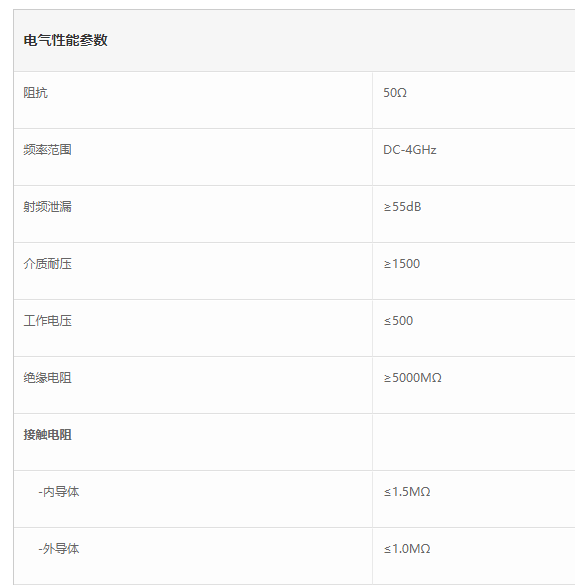Viewport: 575px width, 585px height.
Task: Click the ≤1.0MΩ outer conductor value
Action: coord(407,549)
